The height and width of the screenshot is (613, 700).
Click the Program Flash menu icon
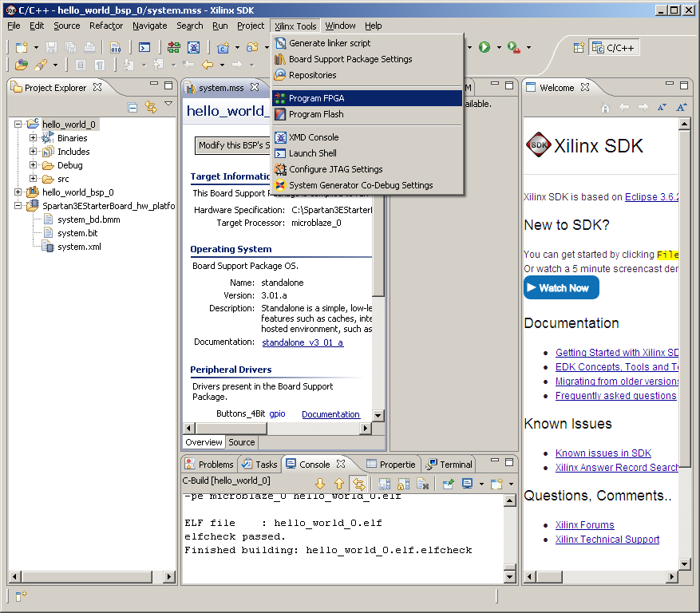280,114
